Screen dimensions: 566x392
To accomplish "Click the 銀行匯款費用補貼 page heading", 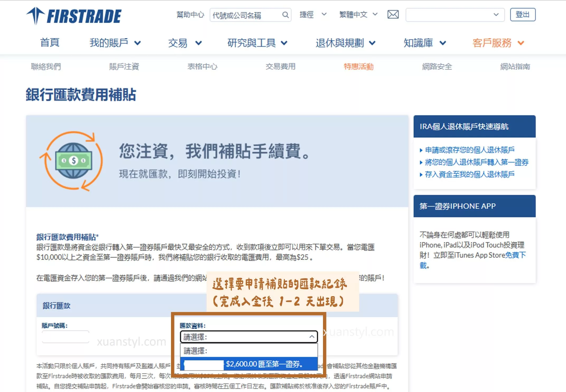I will (81, 95).
